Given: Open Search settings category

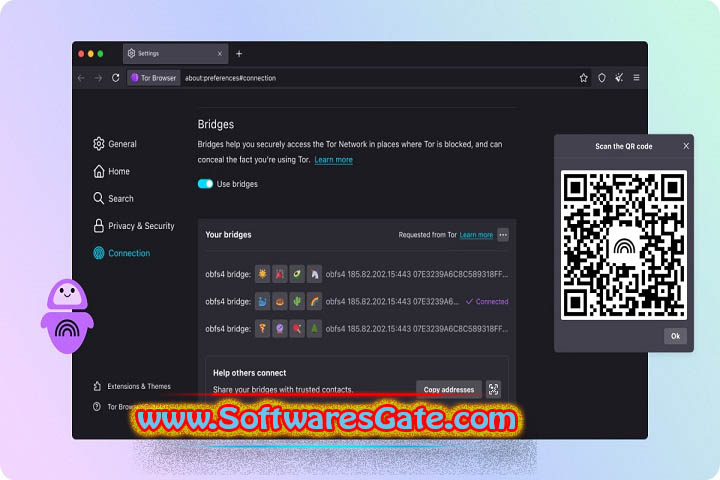Looking at the screenshot, I should 113,198.
